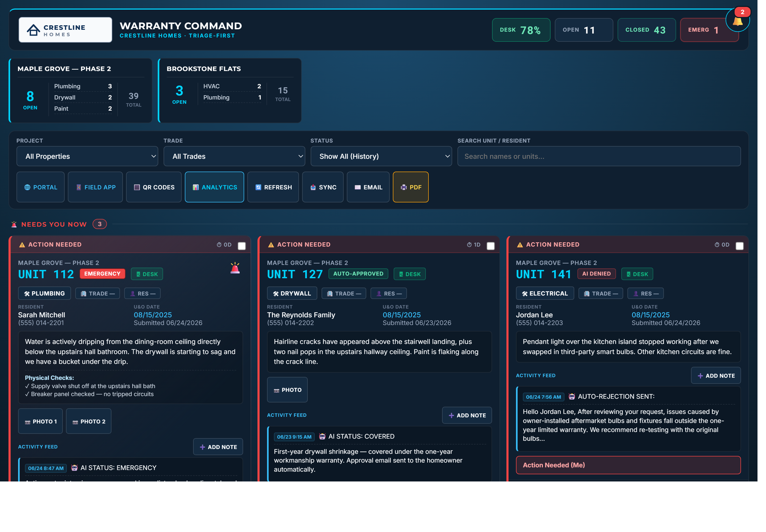Click the Sync mailbox icon
This screenshot has height=532, width=766.
[313, 187]
